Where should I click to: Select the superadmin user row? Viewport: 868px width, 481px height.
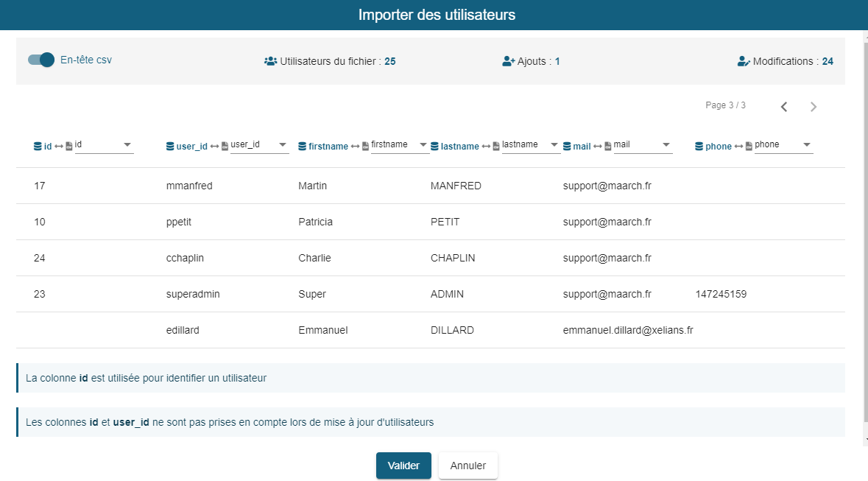430,294
